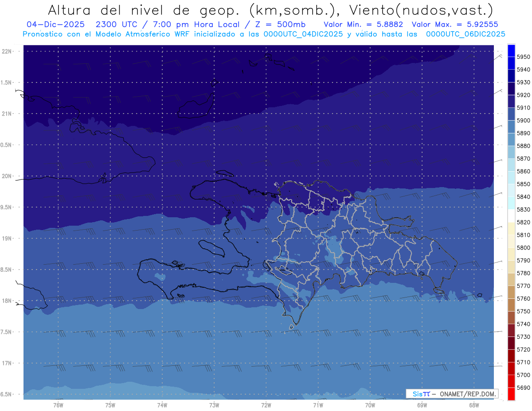
Task: Click the colorbar label '5930'
Action: [524, 82]
